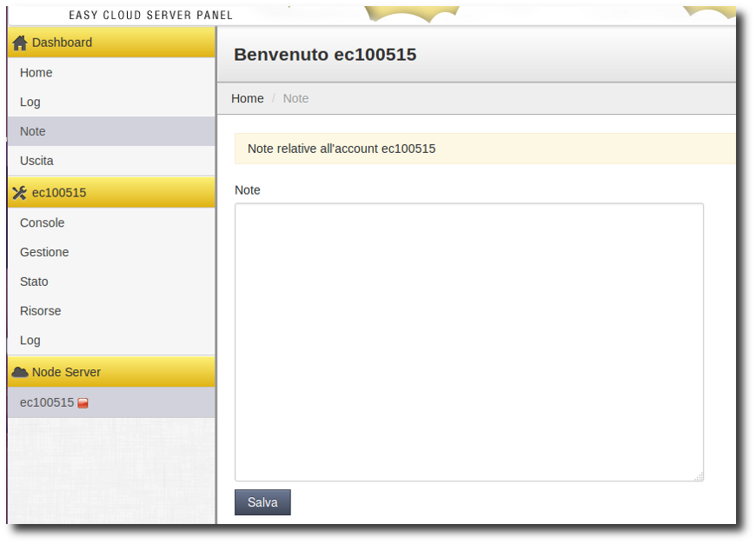Save notes with the Salva button
Image resolution: width=756 pixels, height=544 pixels.
262,502
